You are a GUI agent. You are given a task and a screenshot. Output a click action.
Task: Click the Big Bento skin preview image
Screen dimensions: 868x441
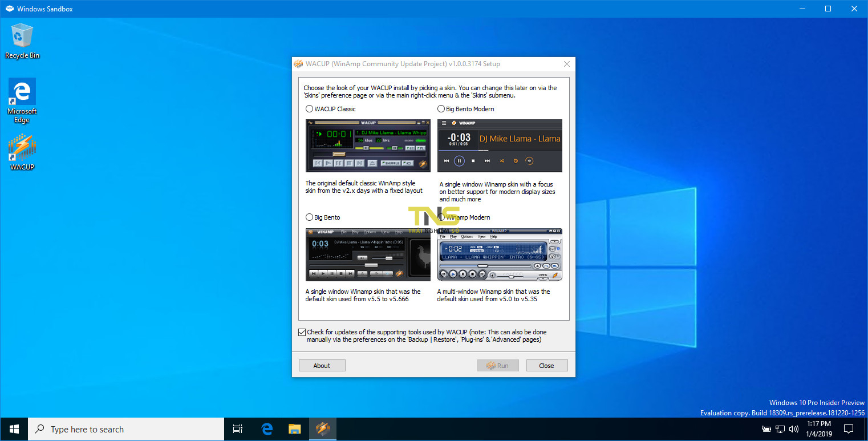coord(368,254)
